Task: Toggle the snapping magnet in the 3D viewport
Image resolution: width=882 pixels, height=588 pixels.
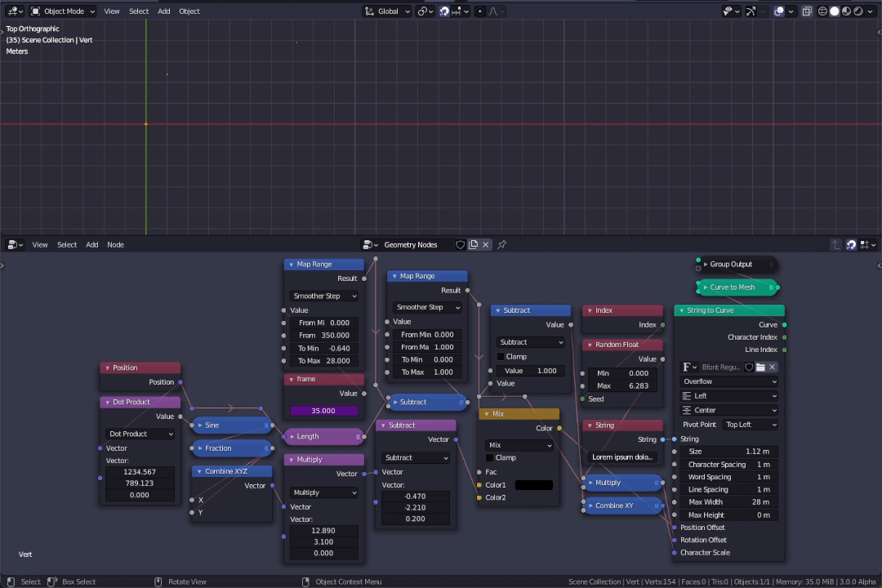Action: point(444,11)
